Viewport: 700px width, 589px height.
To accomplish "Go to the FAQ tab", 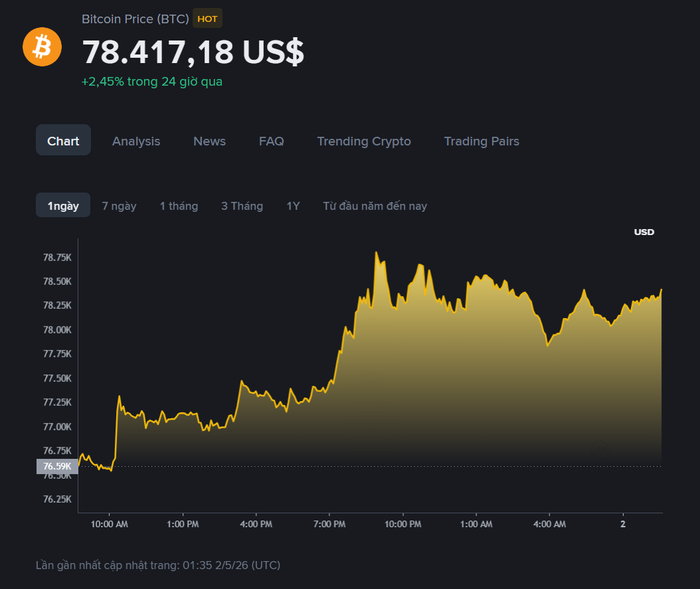I will 272,141.
